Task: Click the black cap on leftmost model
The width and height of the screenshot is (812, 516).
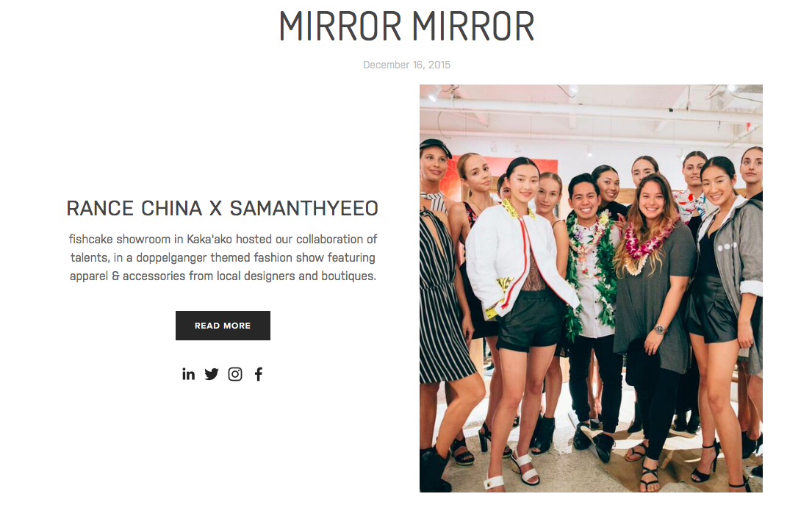Action: 434,146
